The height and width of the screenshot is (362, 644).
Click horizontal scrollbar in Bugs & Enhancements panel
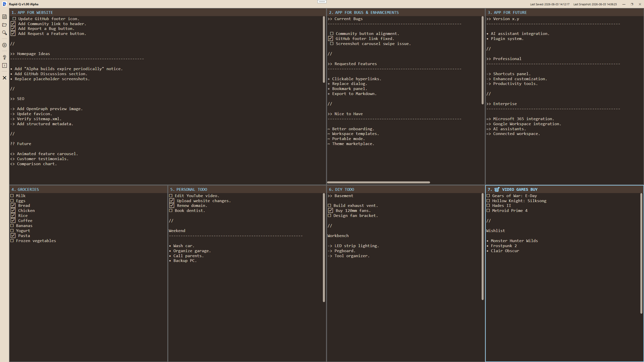(378, 182)
